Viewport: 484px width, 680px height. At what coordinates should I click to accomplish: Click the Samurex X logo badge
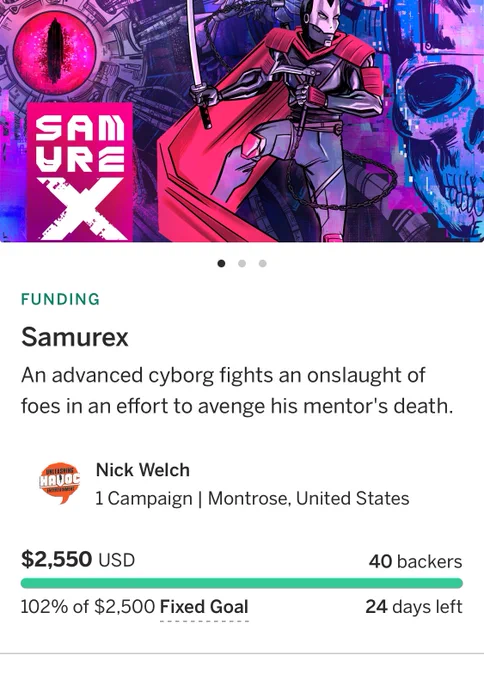[80, 171]
